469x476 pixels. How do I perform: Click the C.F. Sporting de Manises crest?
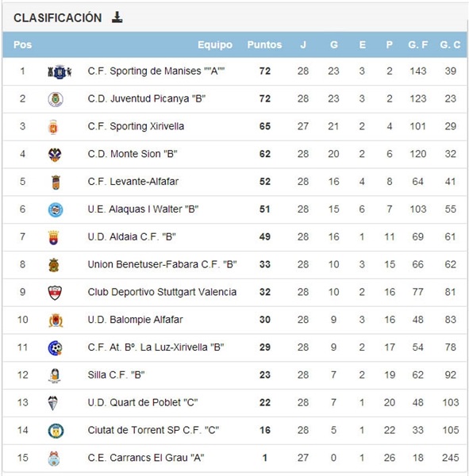tap(60, 72)
